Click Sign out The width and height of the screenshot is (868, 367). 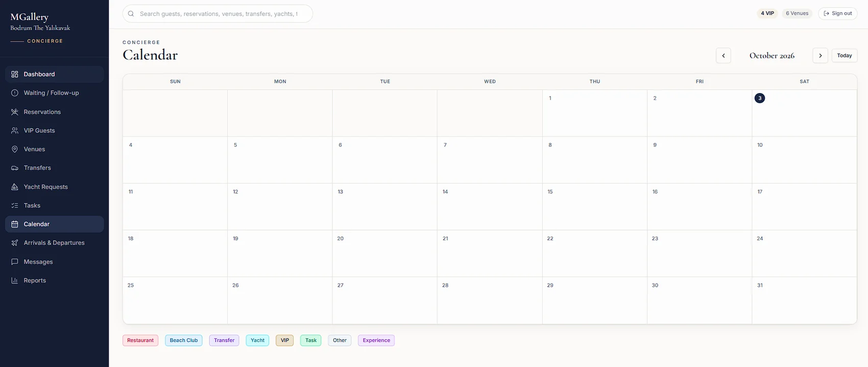(838, 13)
